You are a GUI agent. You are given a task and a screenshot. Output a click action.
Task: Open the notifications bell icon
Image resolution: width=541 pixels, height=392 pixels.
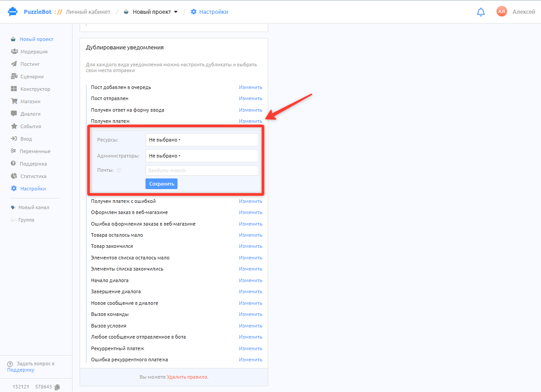[x=481, y=12]
